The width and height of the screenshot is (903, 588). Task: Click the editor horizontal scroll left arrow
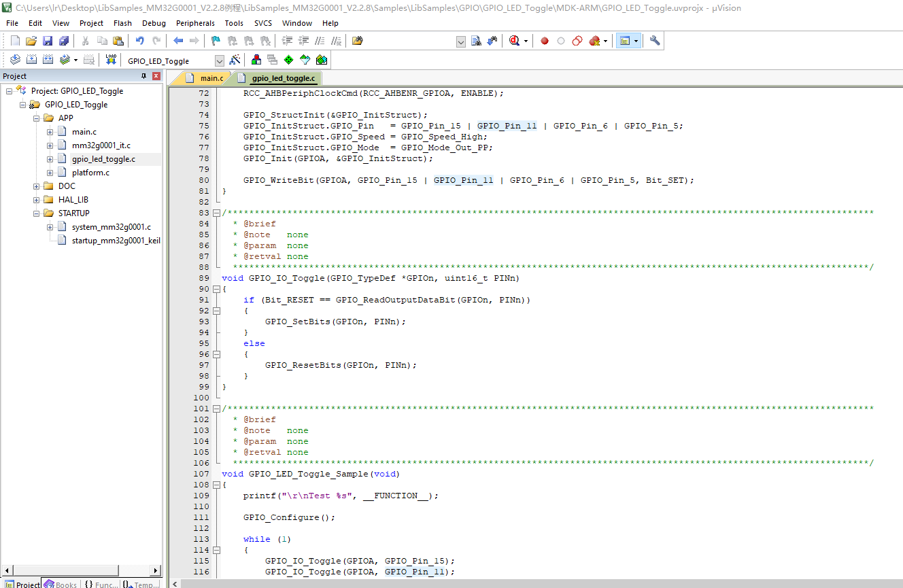tap(175, 583)
